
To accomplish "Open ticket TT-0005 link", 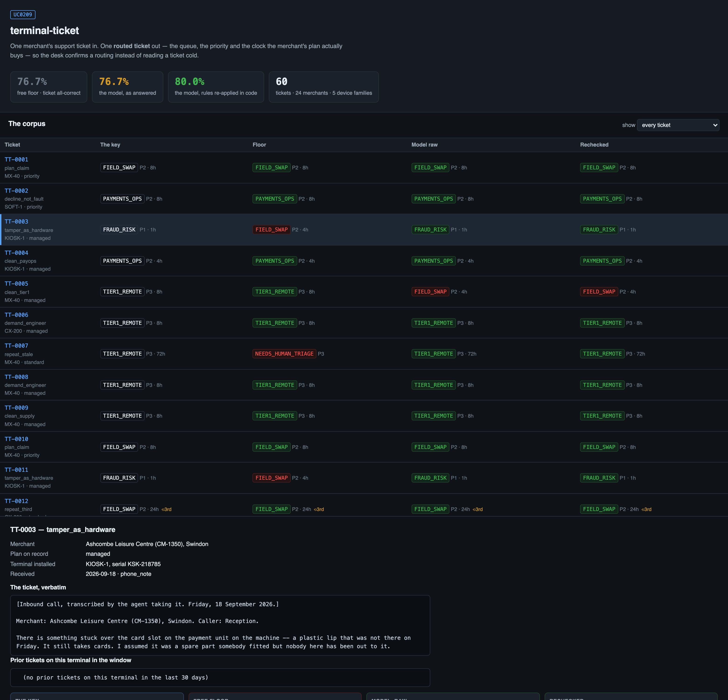I will click(x=16, y=284).
